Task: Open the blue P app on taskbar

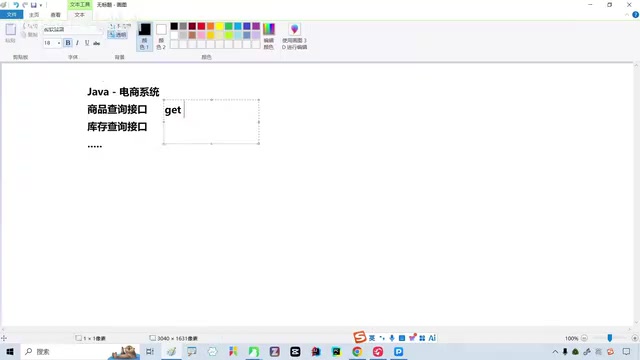Action: pyautogui.click(x=399, y=351)
